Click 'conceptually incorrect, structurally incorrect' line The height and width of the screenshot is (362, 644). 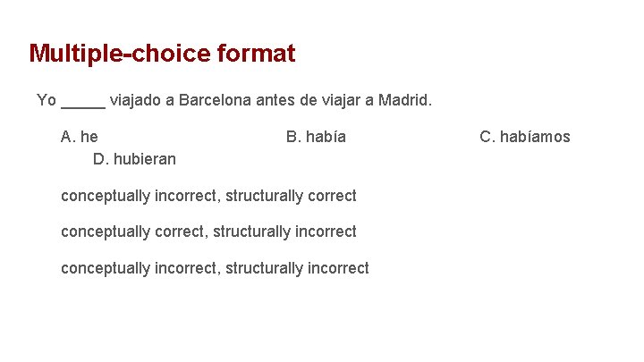coord(215,268)
